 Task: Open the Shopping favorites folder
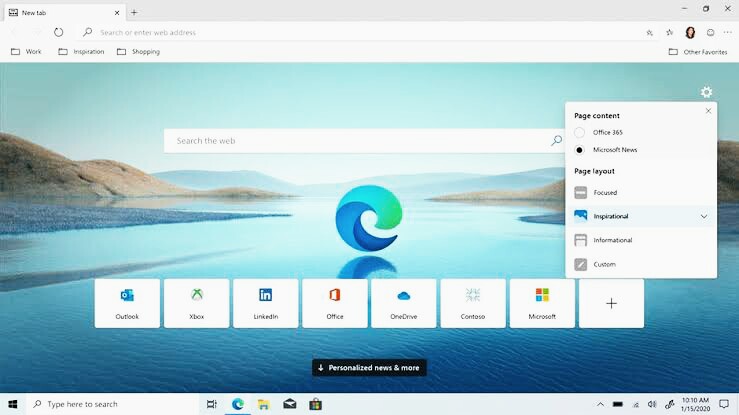click(139, 51)
